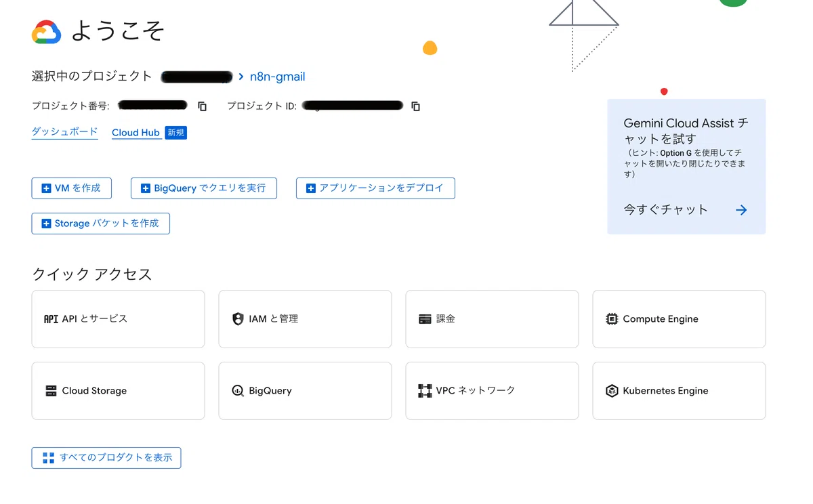Open the 課金 billing card
Screen dimensions: 813x504
(492, 319)
